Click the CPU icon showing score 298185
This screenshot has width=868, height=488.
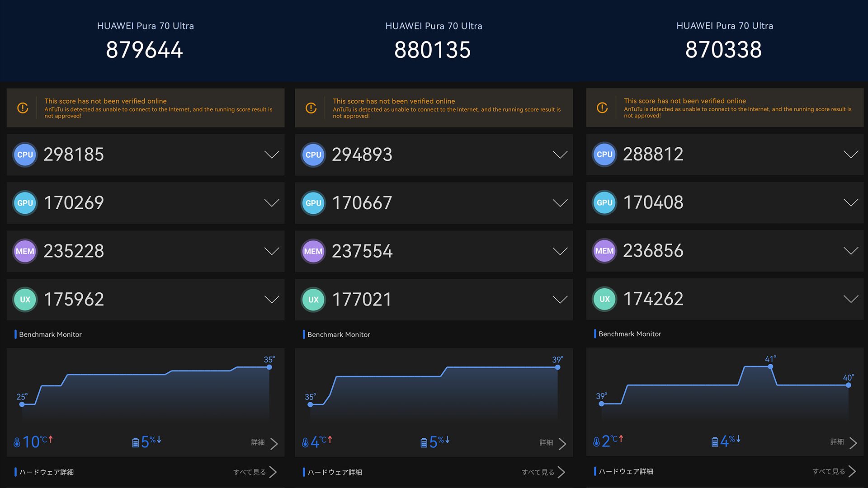tap(25, 155)
